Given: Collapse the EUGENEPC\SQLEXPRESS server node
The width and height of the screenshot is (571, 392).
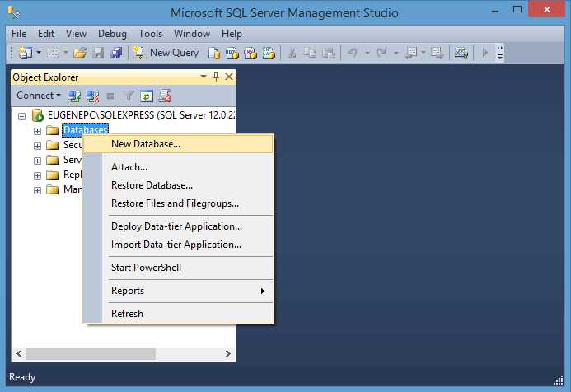Looking at the screenshot, I should [x=22, y=115].
